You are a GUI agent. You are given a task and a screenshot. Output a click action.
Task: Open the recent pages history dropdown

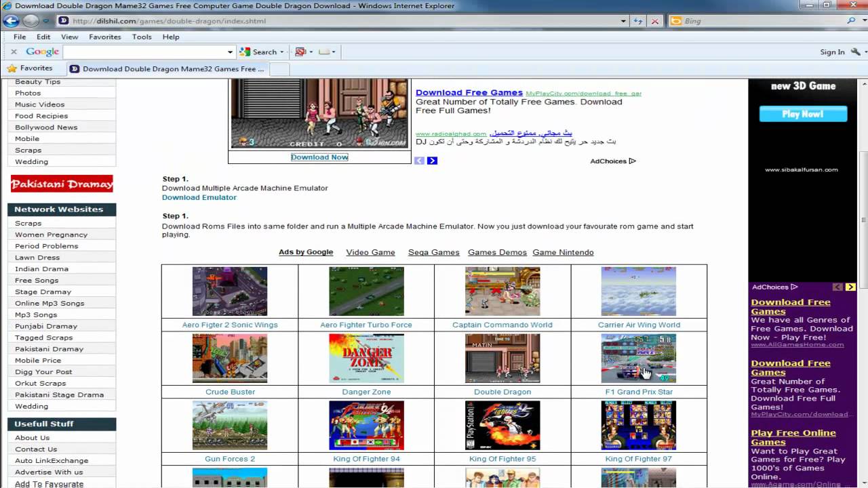(x=46, y=21)
